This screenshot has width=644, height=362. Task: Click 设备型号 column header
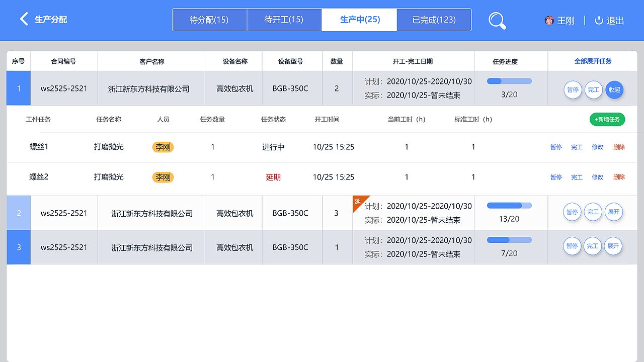290,61
